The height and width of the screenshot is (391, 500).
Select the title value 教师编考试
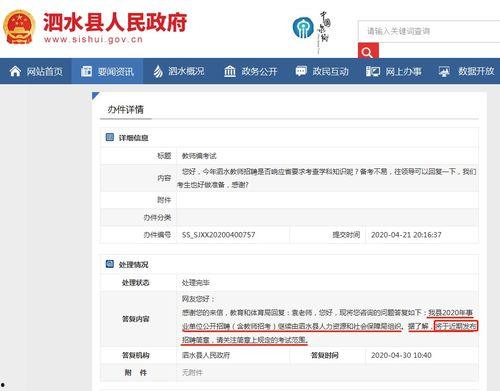[x=199, y=156]
